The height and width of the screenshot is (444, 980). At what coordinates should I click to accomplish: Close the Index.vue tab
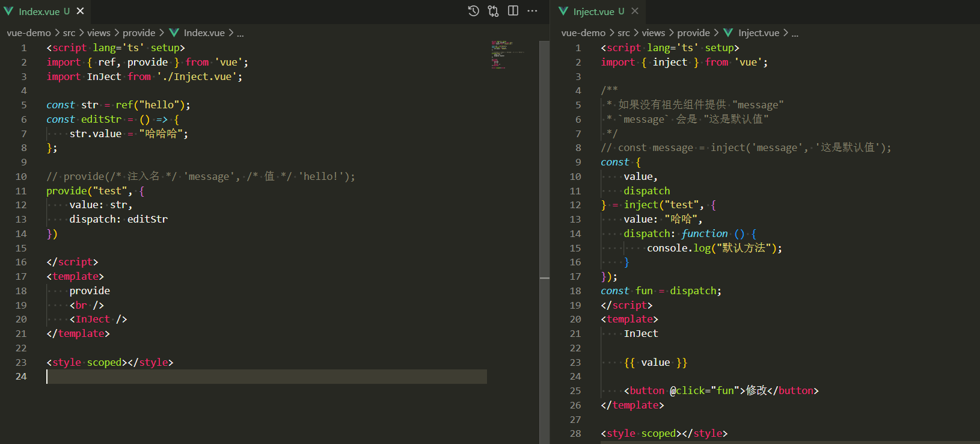coord(80,11)
